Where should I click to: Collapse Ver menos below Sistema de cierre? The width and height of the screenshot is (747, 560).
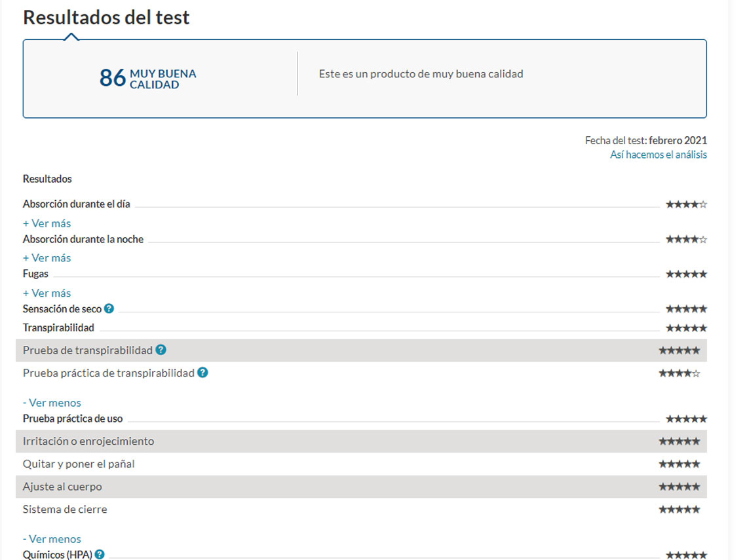click(52, 539)
